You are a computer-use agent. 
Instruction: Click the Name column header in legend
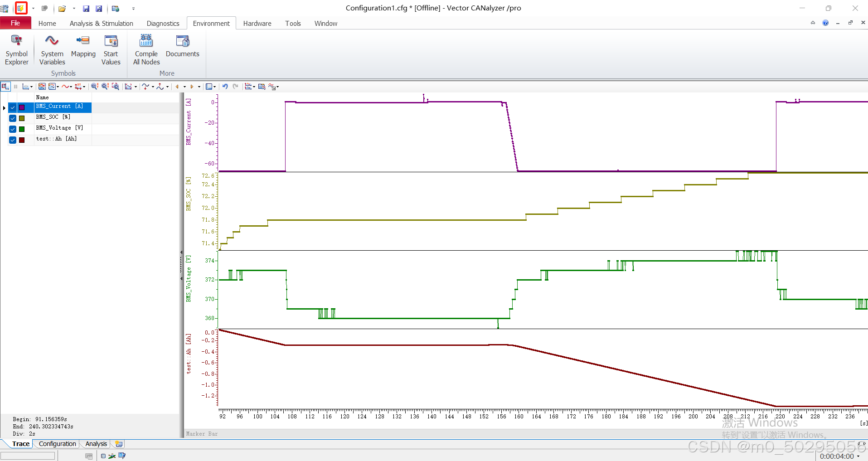pyautogui.click(x=63, y=97)
